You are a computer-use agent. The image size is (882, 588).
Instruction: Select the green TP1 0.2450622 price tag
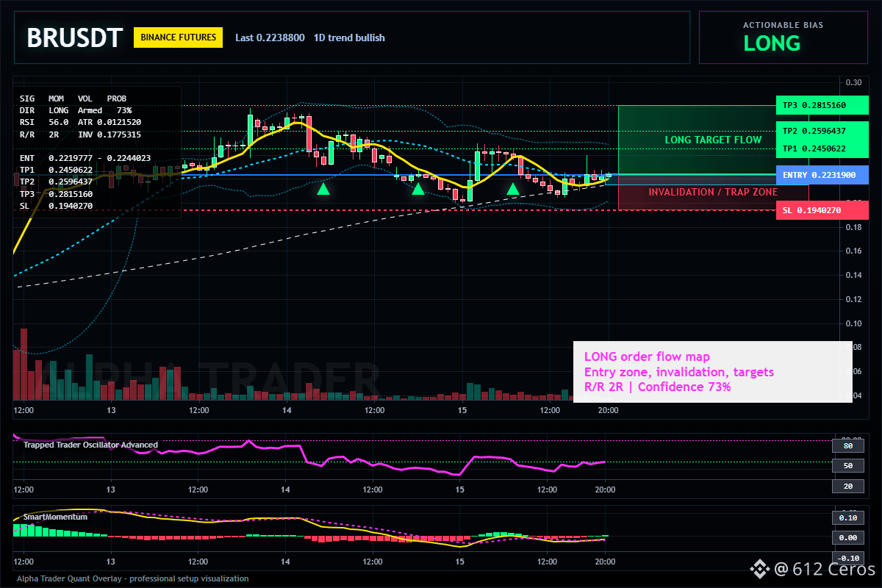pyautogui.click(x=822, y=148)
